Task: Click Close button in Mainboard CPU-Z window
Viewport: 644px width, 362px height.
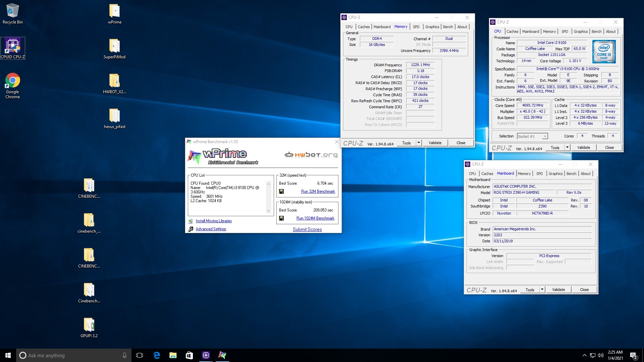Action: coord(584,290)
